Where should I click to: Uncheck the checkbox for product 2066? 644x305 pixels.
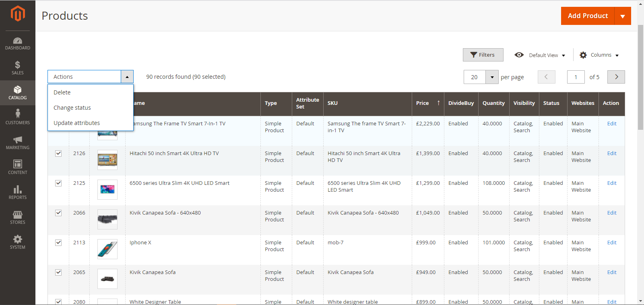[58, 213]
